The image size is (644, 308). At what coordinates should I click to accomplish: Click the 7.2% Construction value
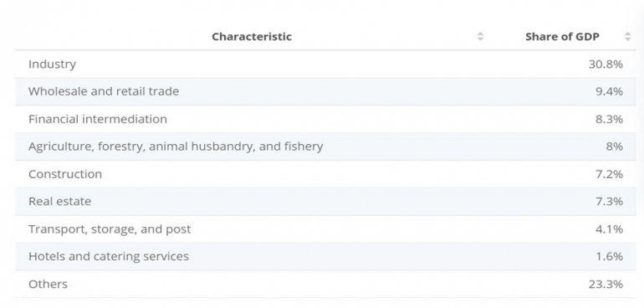click(609, 174)
